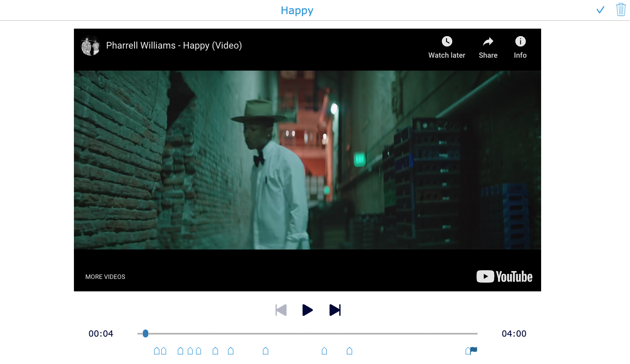
Task: Click the dark blue flag marker
Action: click(x=474, y=350)
